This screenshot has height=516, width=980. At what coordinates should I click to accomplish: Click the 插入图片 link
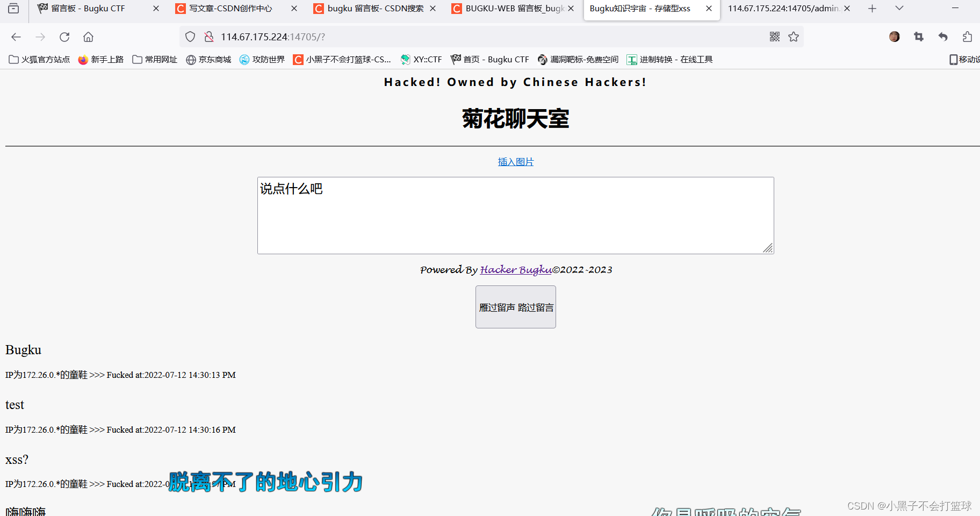coord(516,162)
